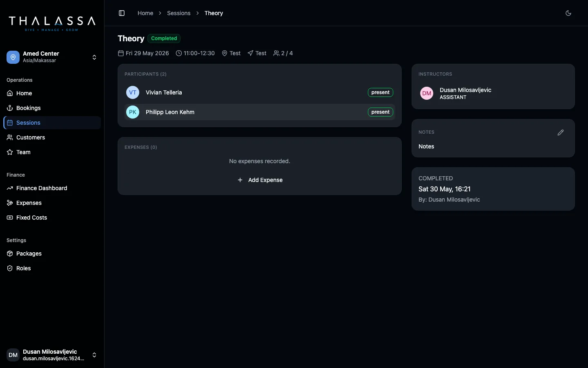Toggle the sidebar panel icon

coord(122,13)
